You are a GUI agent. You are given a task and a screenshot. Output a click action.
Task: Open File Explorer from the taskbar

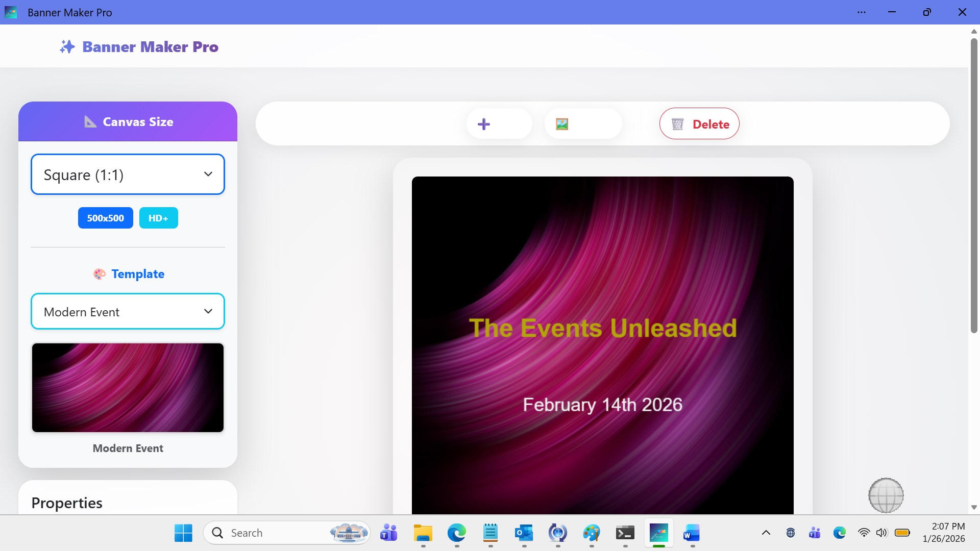[x=423, y=533]
